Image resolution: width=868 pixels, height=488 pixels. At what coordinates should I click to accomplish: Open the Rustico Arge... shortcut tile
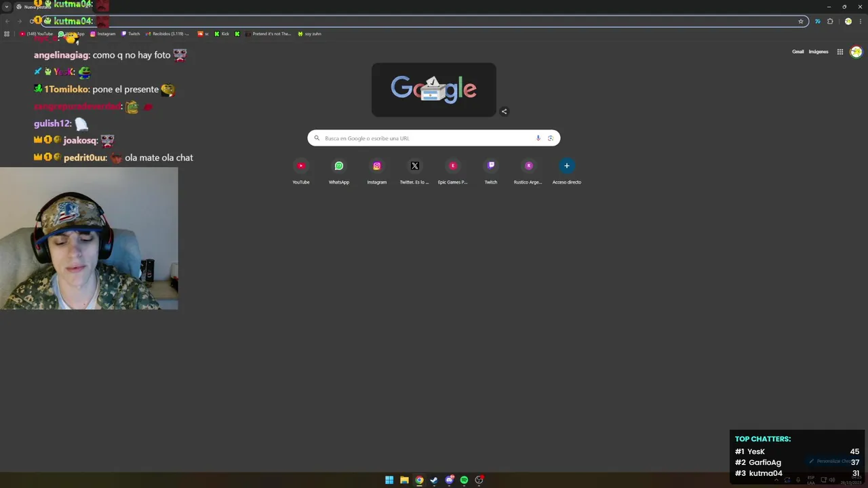[x=529, y=171]
